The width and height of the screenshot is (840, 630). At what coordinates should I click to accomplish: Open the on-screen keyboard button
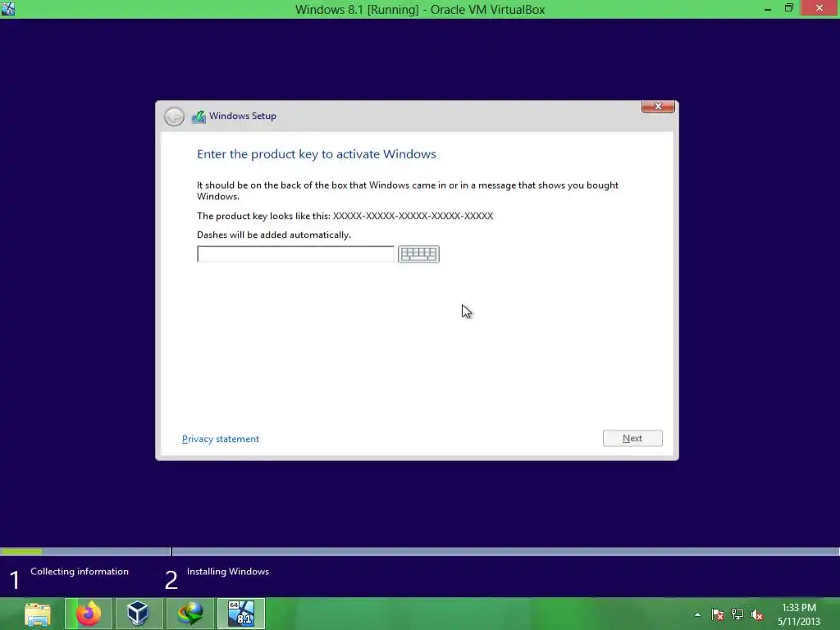[x=418, y=254]
